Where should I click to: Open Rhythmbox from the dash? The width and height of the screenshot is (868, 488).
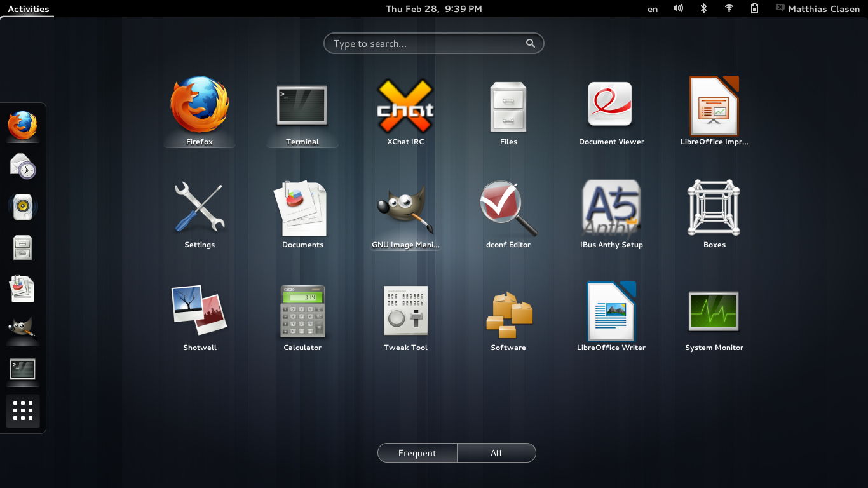[x=23, y=206]
